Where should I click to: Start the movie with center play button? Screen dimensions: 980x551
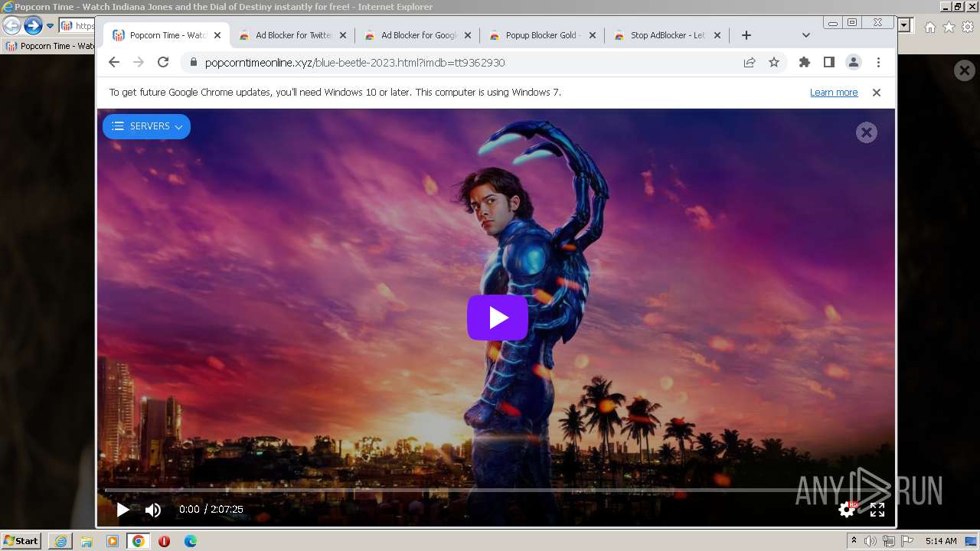coord(498,318)
